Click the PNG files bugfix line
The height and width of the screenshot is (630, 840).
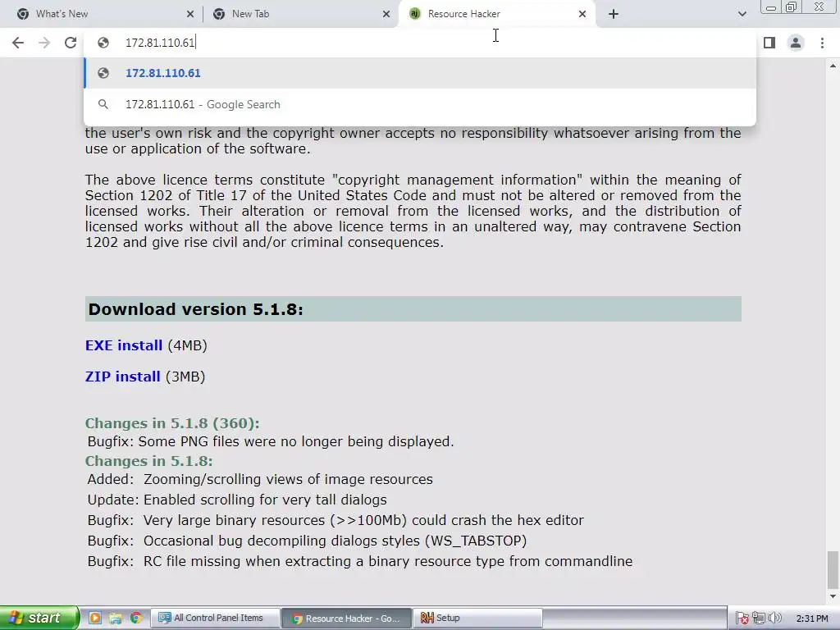[271, 441]
